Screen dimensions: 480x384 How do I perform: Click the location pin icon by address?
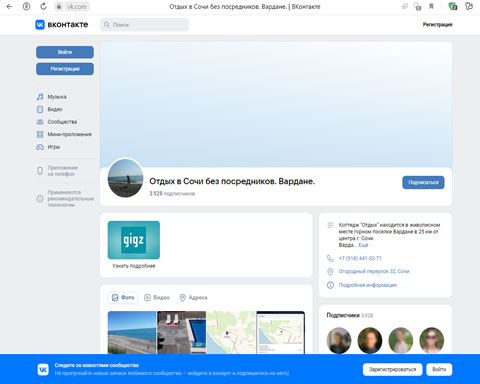330,272
